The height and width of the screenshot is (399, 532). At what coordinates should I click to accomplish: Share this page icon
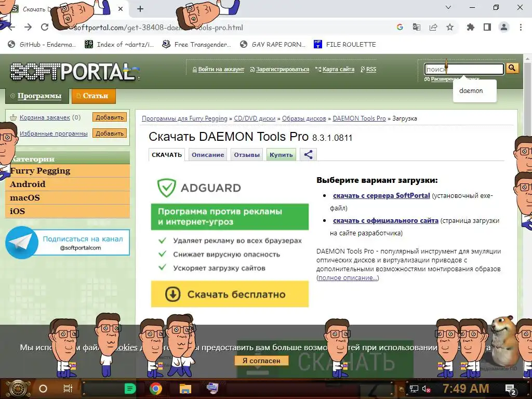tap(433, 28)
